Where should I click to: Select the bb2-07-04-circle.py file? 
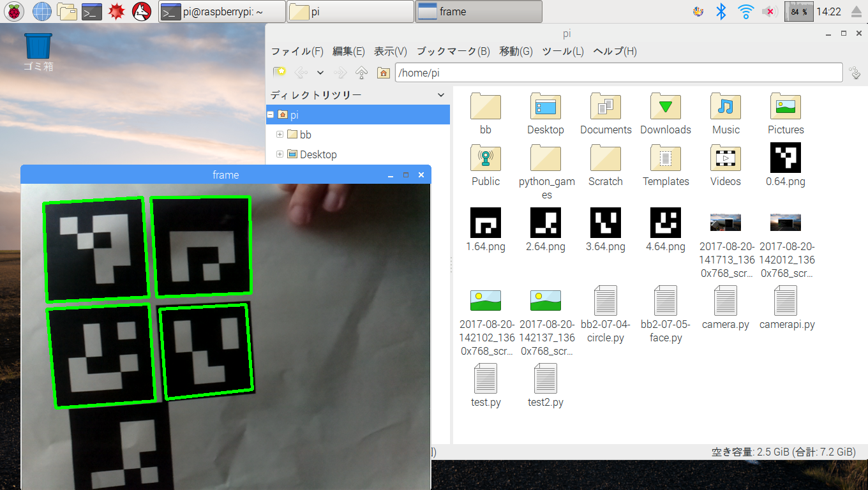click(606, 315)
